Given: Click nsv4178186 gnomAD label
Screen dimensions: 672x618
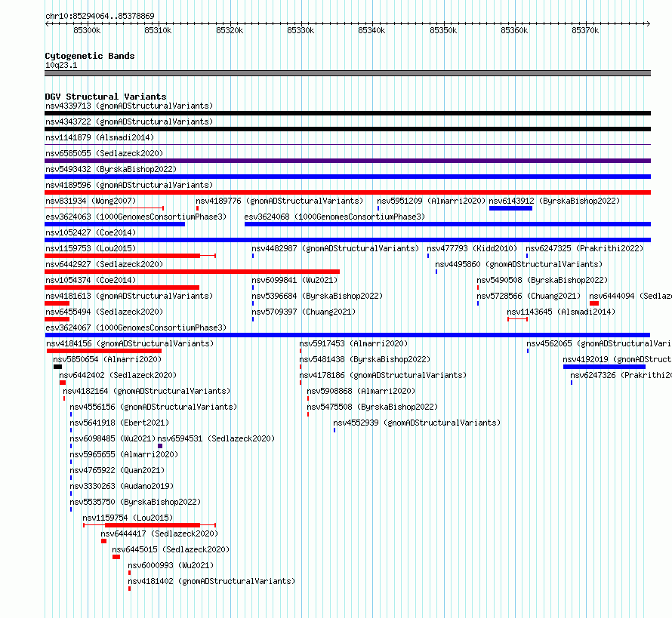Looking at the screenshot, I should pyautogui.click(x=383, y=375).
